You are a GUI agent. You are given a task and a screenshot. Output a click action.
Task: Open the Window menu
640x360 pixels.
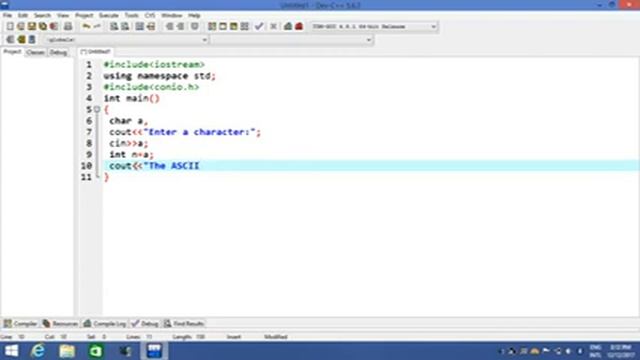[171, 16]
